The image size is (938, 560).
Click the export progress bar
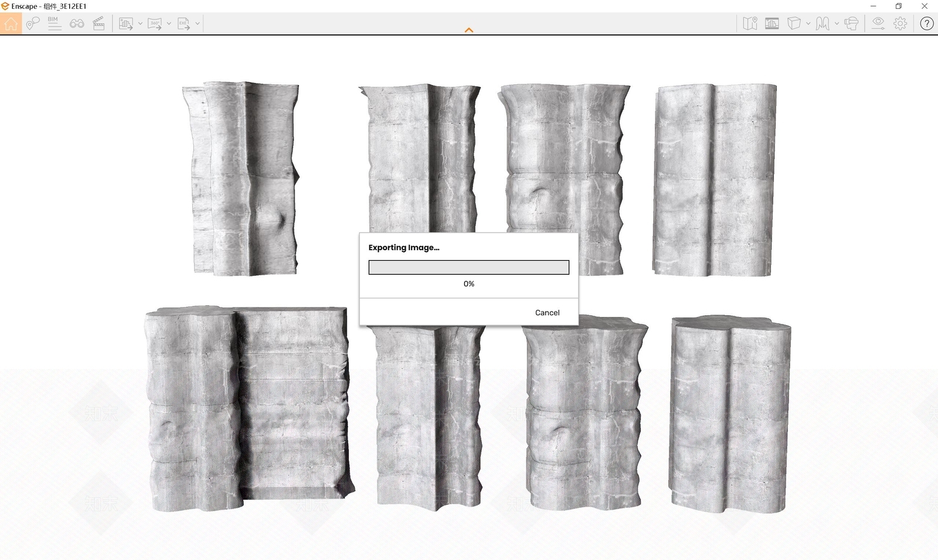tap(469, 267)
